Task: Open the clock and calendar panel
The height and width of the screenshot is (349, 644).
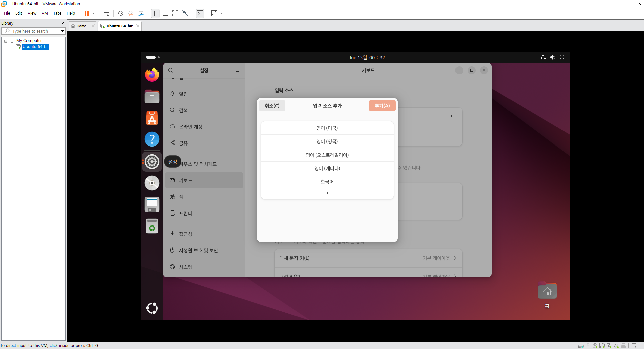Action: (367, 58)
